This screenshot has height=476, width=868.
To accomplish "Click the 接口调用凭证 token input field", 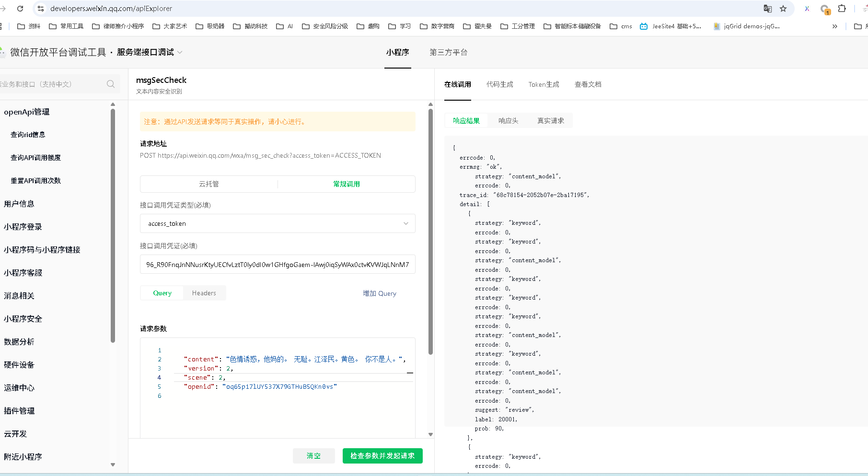I will click(278, 264).
